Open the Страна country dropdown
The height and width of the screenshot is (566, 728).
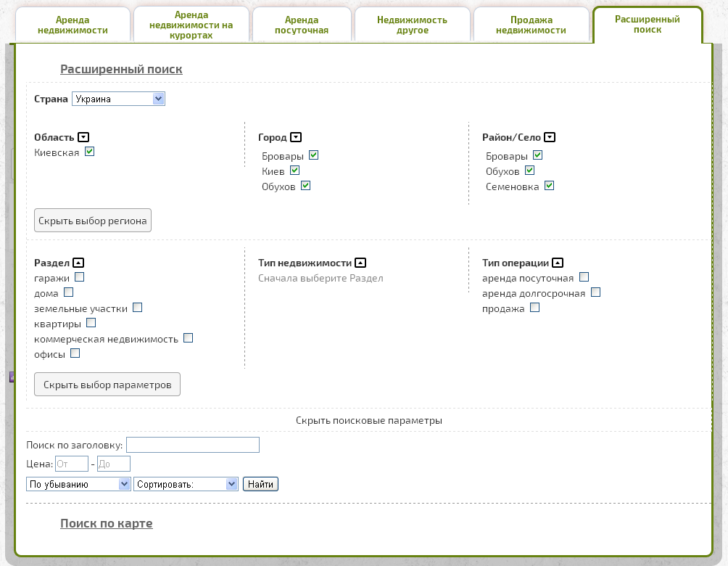[x=118, y=99]
